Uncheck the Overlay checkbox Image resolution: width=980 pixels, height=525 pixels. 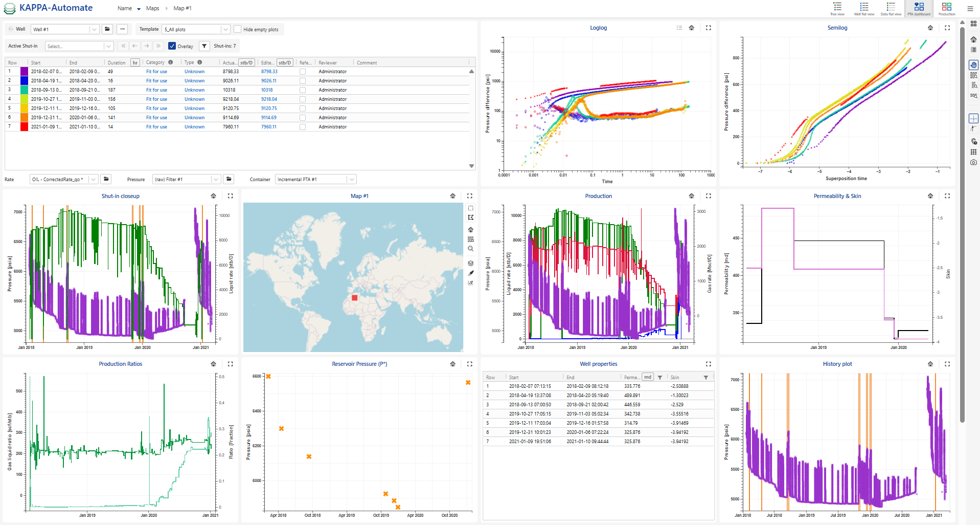tap(172, 46)
